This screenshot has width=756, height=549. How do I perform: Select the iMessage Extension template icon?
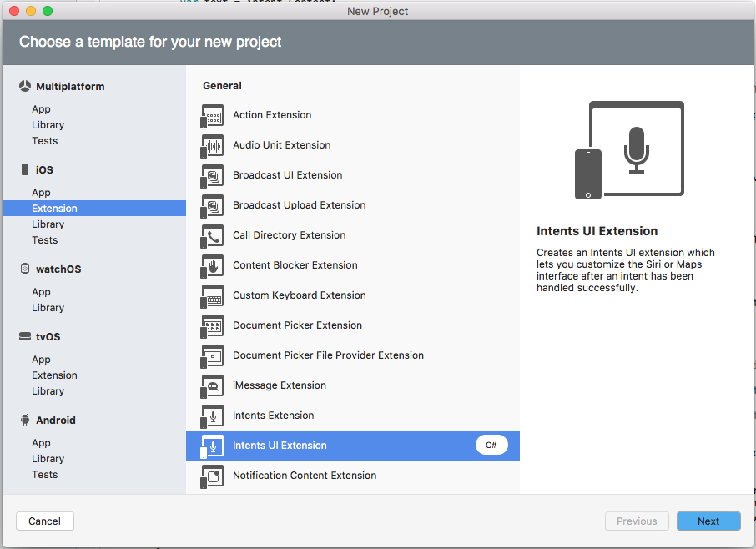pyautogui.click(x=213, y=385)
